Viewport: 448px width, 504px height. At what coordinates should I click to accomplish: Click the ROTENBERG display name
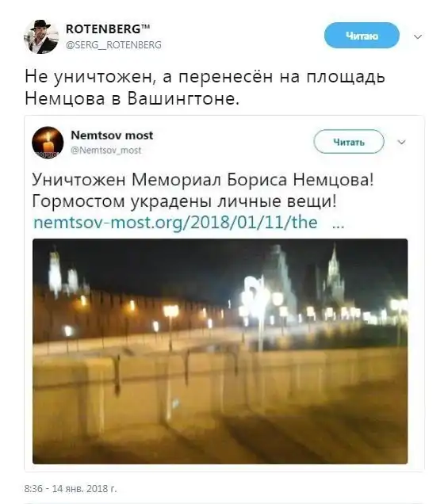click(x=103, y=29)
